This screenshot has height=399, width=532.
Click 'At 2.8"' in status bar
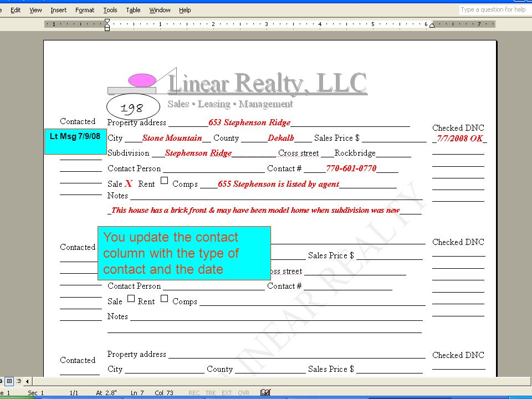coord(106,393)
